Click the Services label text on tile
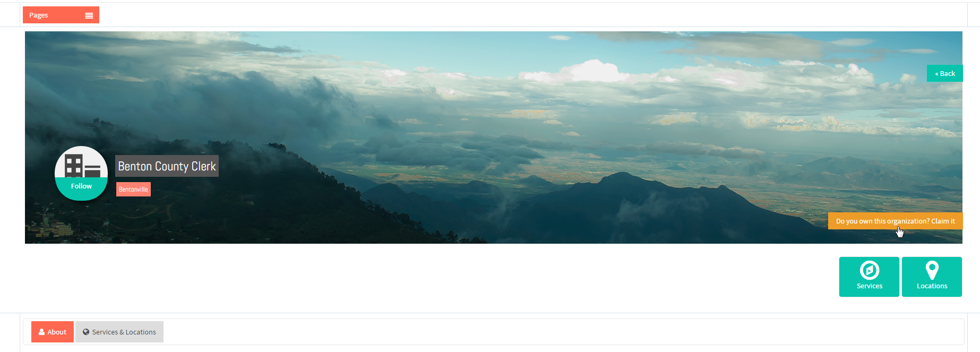Screen dimensions: 980x352 pos(870,286)
